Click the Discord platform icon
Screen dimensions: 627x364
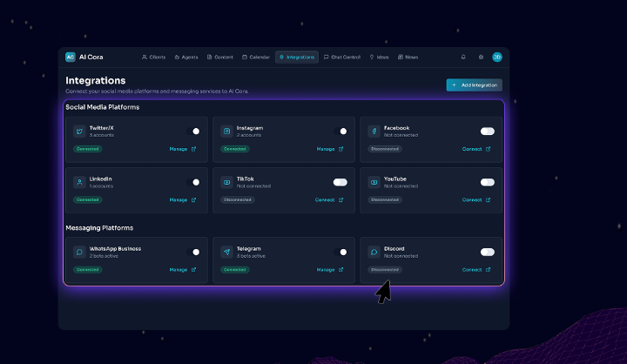374,252
